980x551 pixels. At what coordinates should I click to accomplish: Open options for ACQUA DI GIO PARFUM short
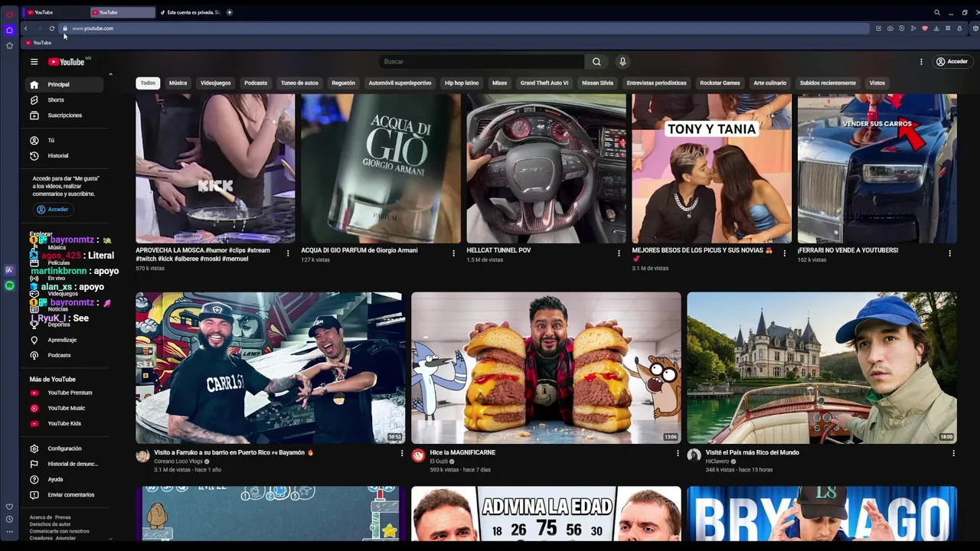(x=453, y=253)
